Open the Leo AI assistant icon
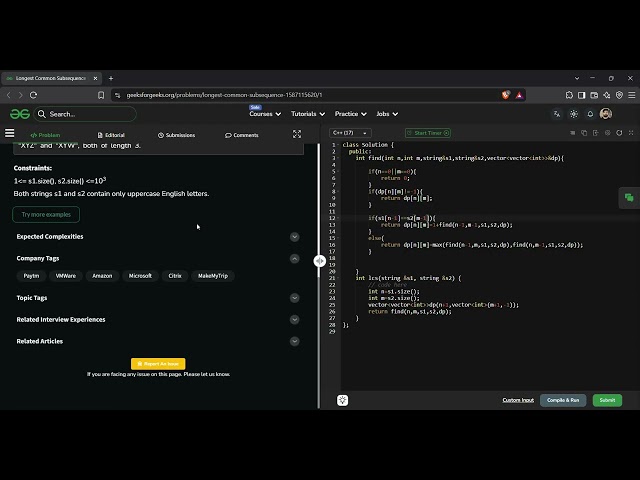640x480 pixels. pyautogui.click(x=607, y=95)
